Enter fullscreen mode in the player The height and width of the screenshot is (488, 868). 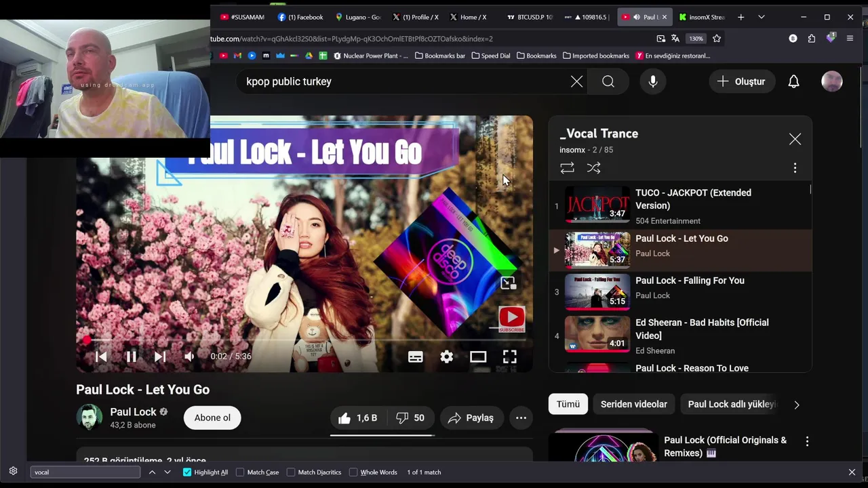[509, 357]
